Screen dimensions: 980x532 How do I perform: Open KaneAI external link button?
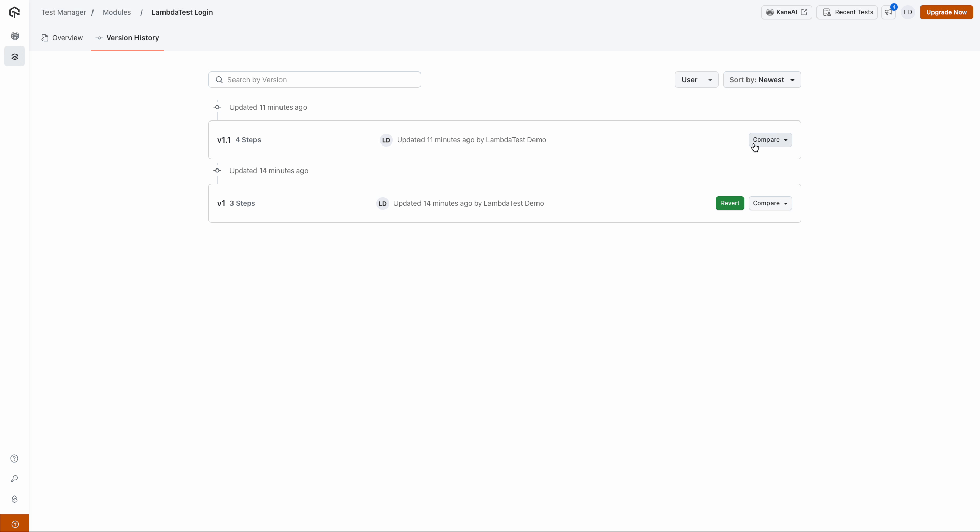point(786,12)
